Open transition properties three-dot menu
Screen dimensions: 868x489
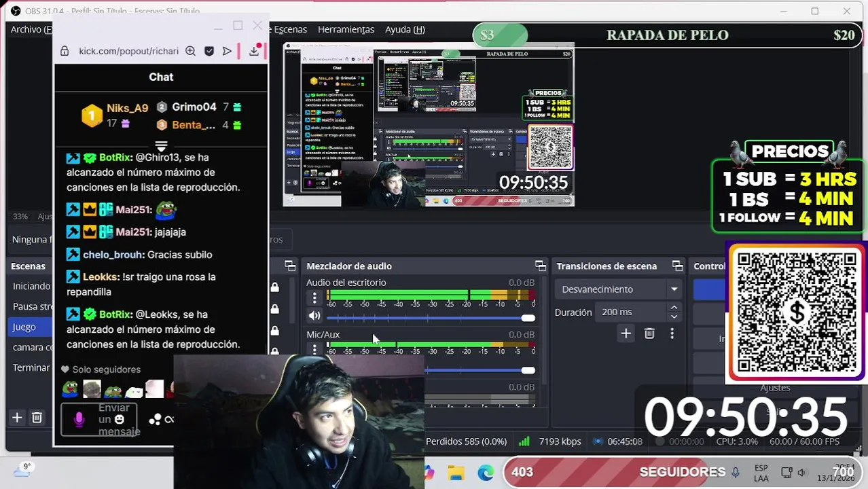(x=672, y=333)
